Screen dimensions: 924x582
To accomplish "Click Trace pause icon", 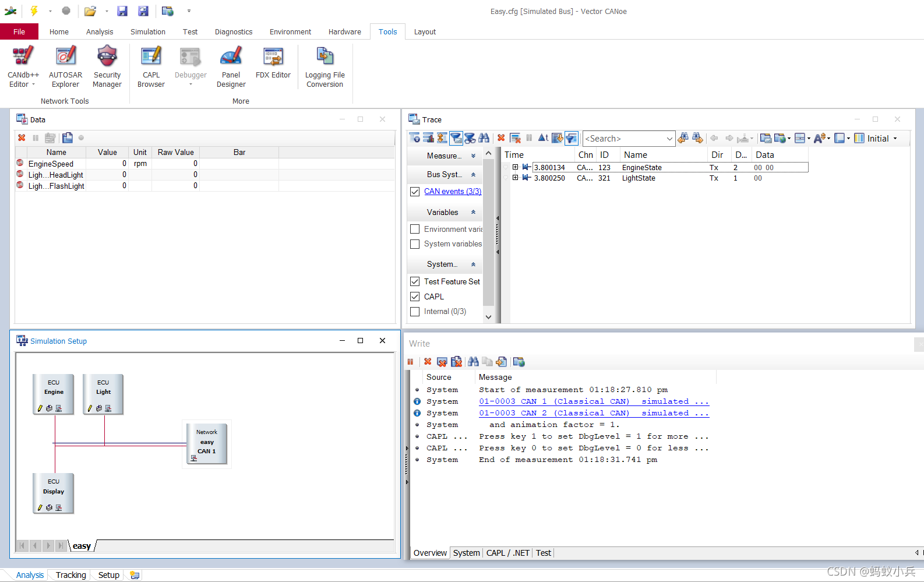I will (x=529, y=138).
